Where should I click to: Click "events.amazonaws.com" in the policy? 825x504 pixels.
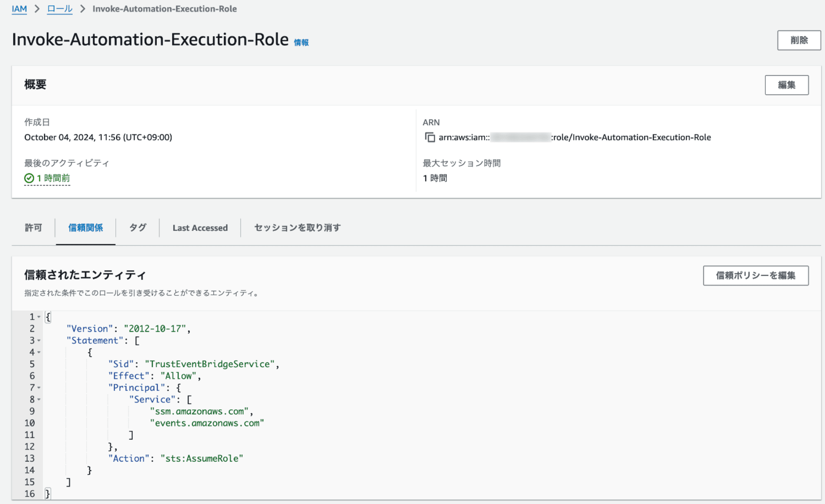(207, 423)
